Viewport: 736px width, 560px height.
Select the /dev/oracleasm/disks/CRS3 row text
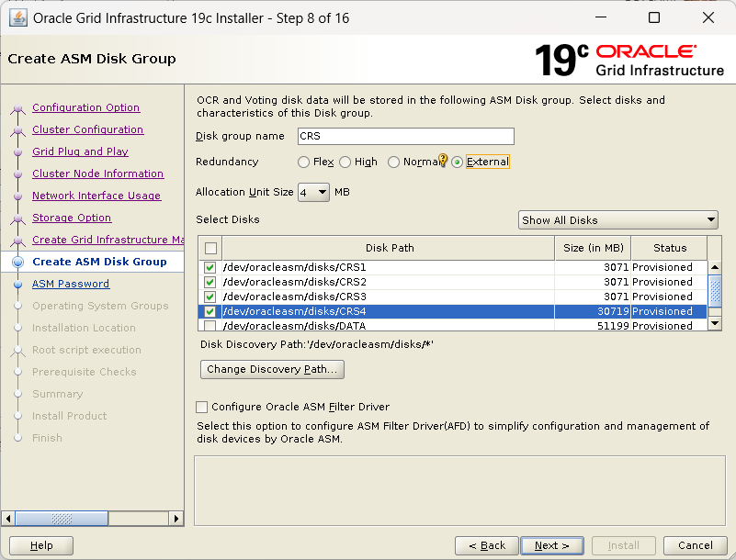294,297
